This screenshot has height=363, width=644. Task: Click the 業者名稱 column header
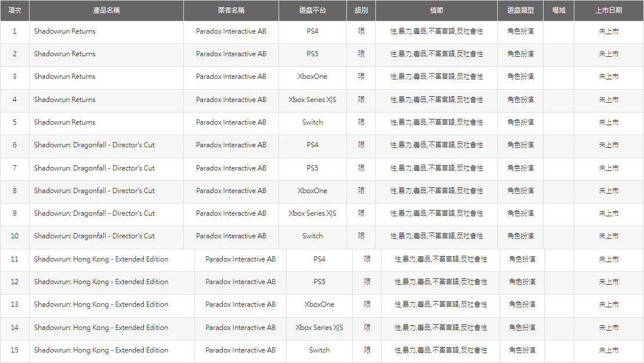tap(231, 10)
